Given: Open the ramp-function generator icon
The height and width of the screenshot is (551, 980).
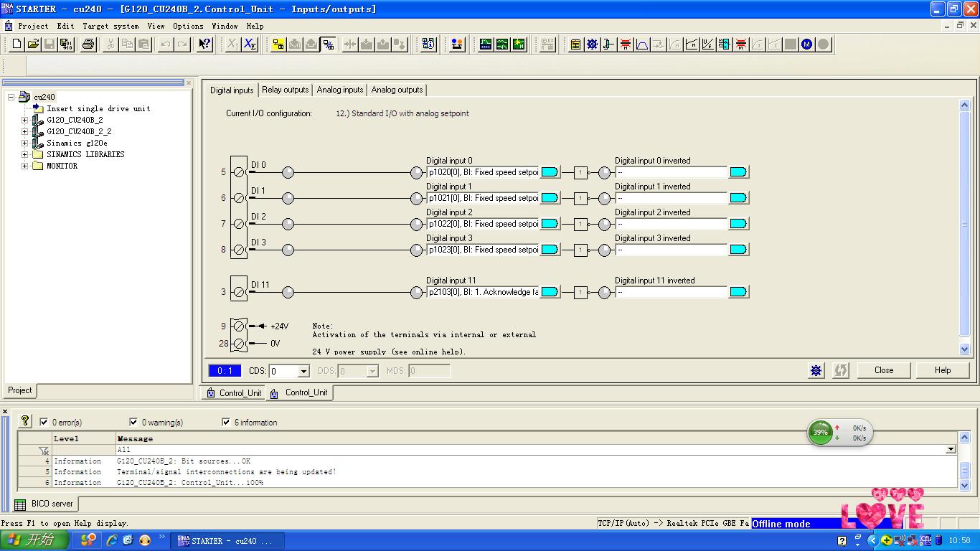Looking at the screenshot, I should (x=642, y=44).
